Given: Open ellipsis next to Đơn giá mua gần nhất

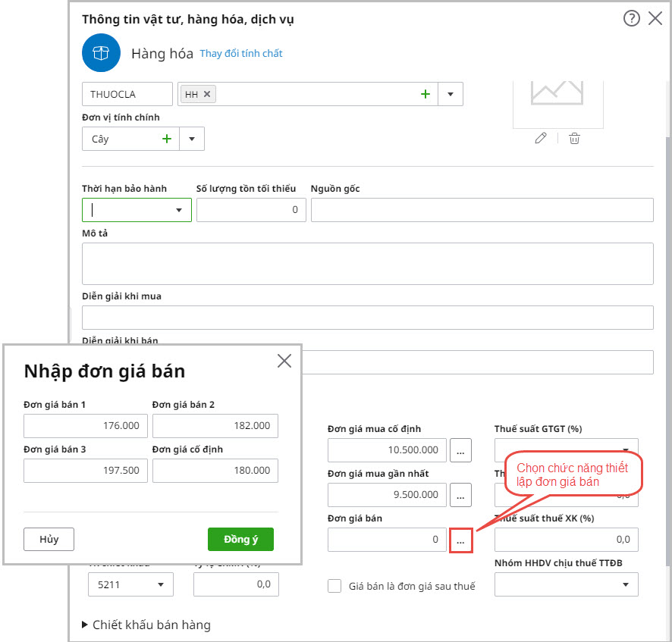Looking at the screenshot, I should (460, 495).
